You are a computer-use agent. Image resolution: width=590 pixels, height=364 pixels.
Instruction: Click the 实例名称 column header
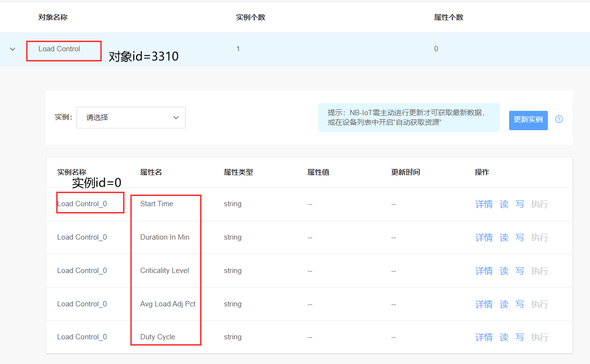[72, 172]
